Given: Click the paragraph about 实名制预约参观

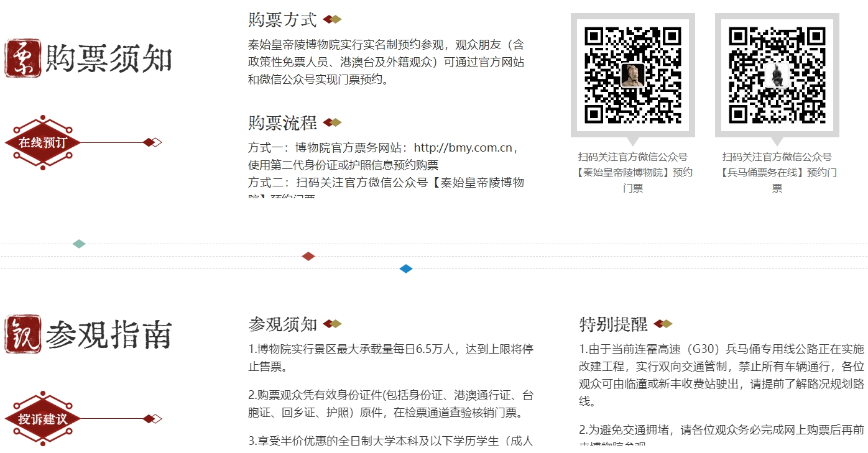Looking at the screenshot, I should pyautogui.click(x=386, y=62).
